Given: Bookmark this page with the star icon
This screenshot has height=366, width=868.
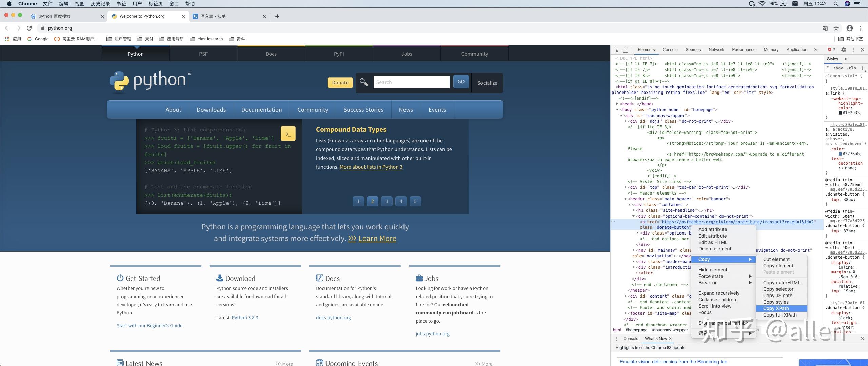Looking at the screenshot, I should click(x=836, y=28).
